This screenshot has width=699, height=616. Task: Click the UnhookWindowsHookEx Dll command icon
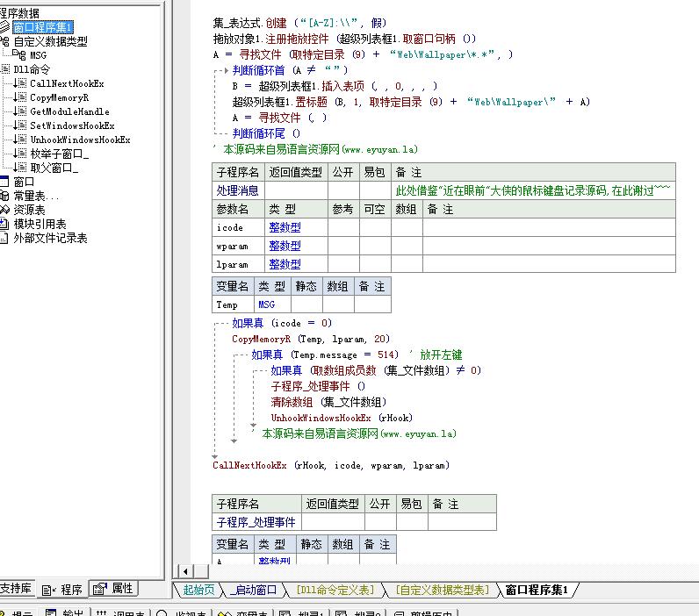click(x=20, y=140)
